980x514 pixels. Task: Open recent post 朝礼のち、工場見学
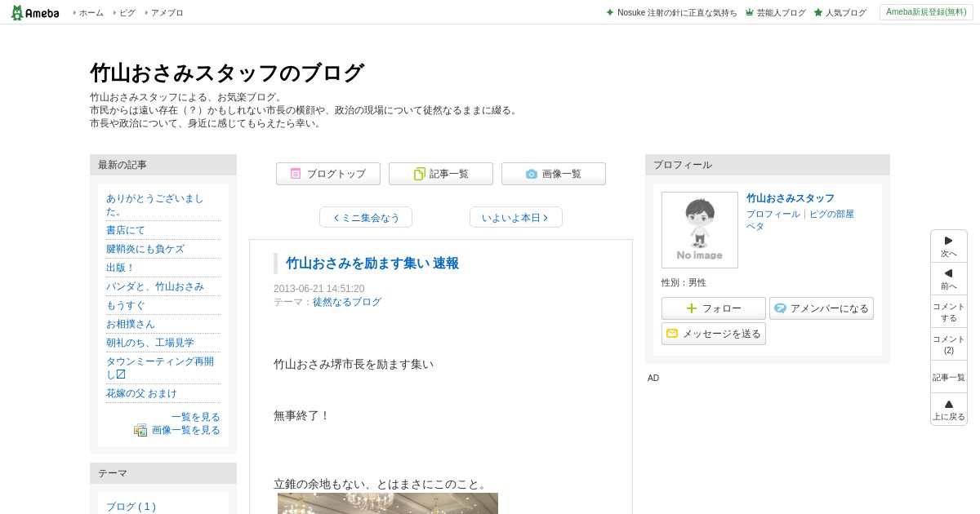tap(150, 343)
